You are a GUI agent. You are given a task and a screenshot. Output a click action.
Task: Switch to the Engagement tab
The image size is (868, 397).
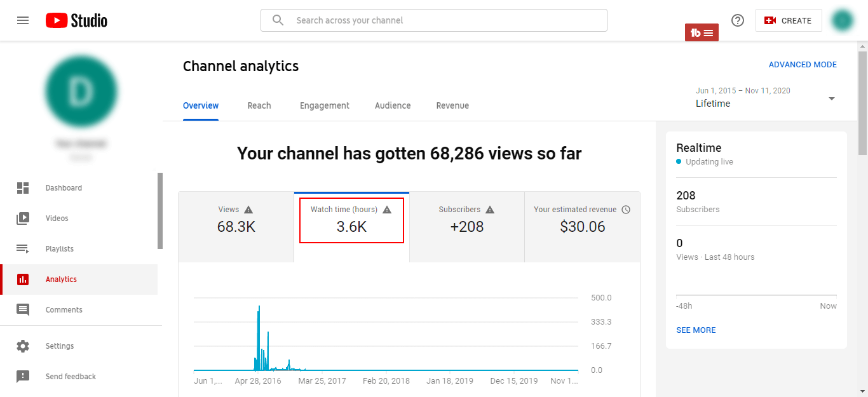coord(325,105)
